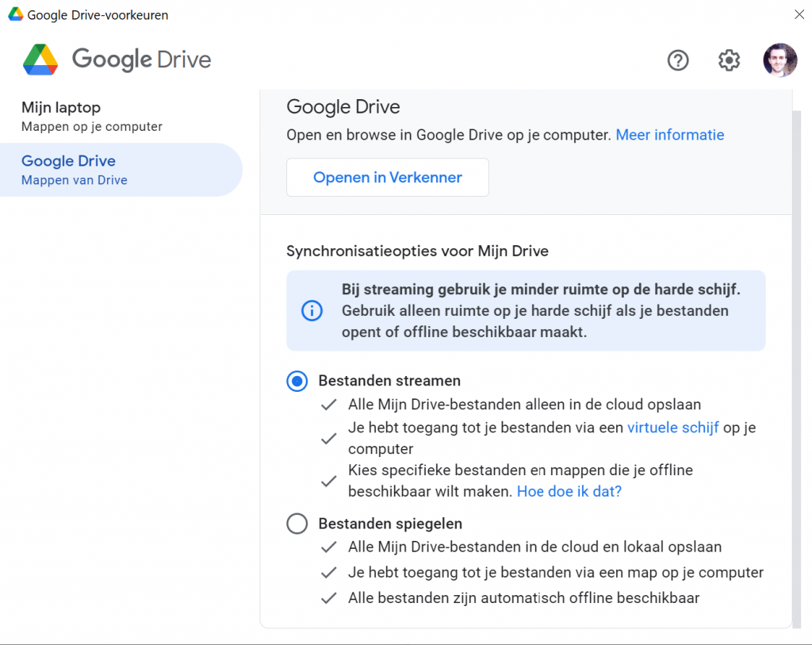Click the checkmark beside via een map op je computer

click(x=329, y=573)
